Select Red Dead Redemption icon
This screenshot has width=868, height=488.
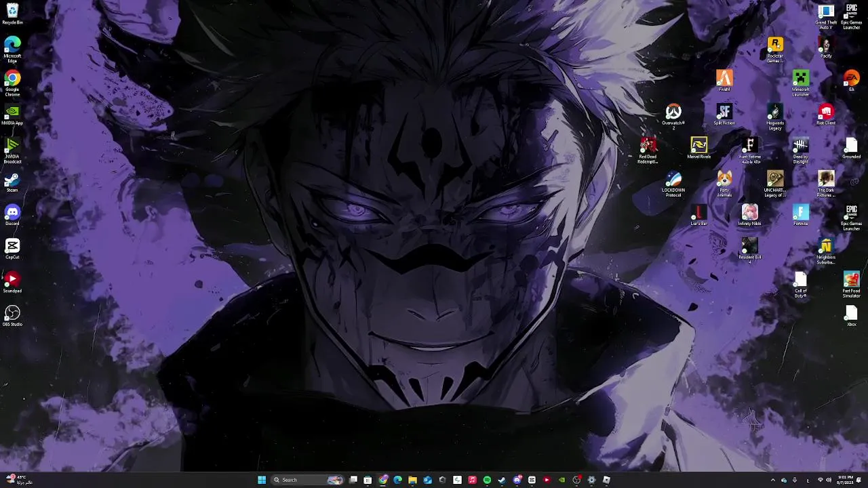[x=648, y=150]
